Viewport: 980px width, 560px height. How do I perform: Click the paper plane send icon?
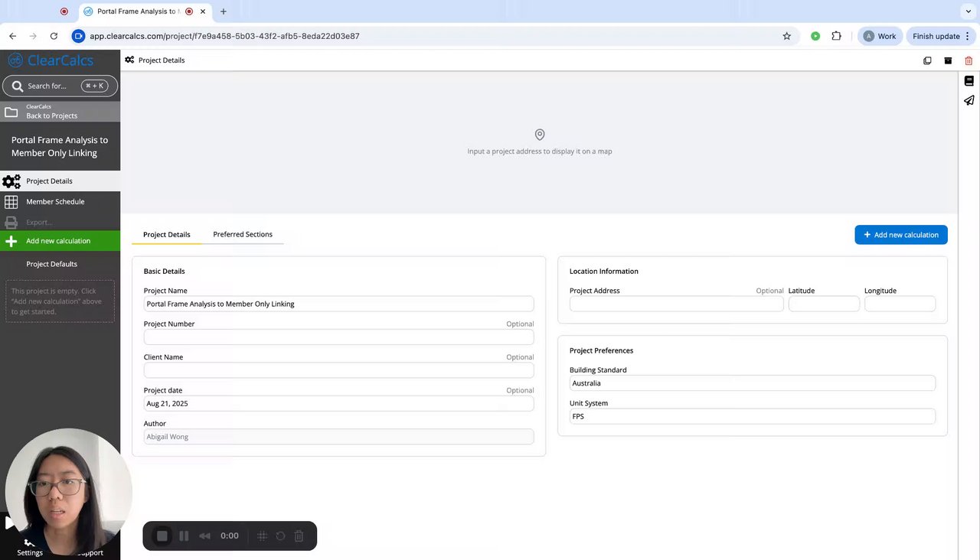969,100
